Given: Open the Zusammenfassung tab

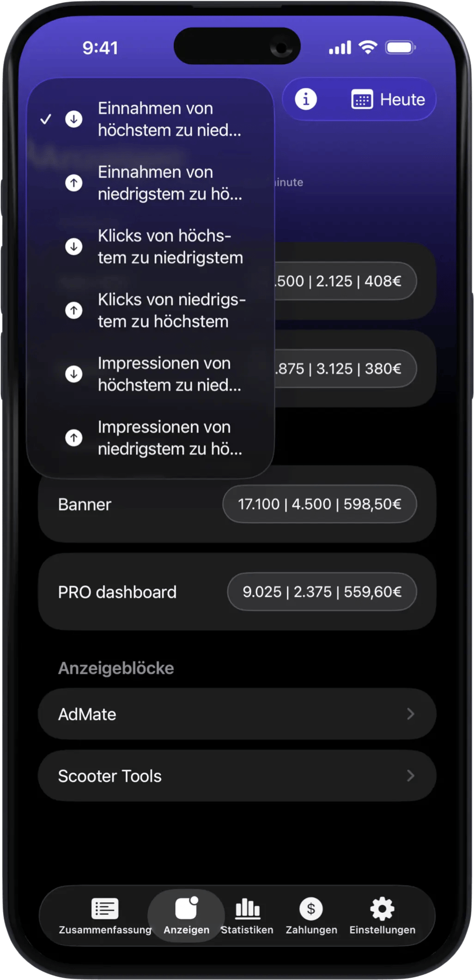Looking at the screenshot, I should (105, 915).
